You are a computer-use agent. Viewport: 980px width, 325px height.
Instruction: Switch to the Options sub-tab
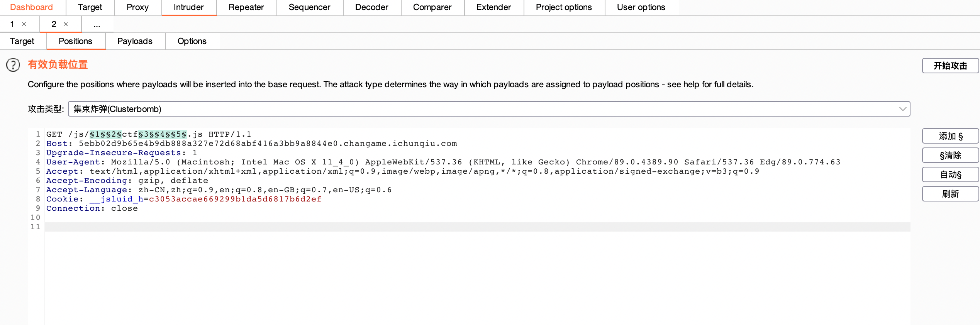192,41
